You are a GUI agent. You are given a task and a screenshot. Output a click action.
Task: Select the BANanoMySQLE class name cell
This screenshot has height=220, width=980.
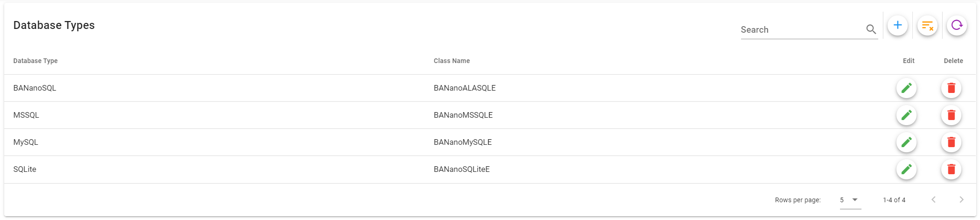(462, 142)
